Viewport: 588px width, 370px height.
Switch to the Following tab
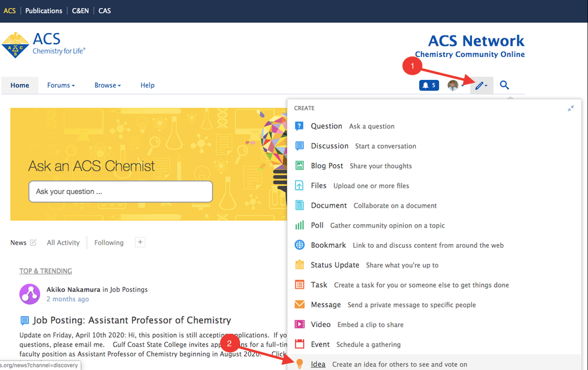tap(109, 242)
